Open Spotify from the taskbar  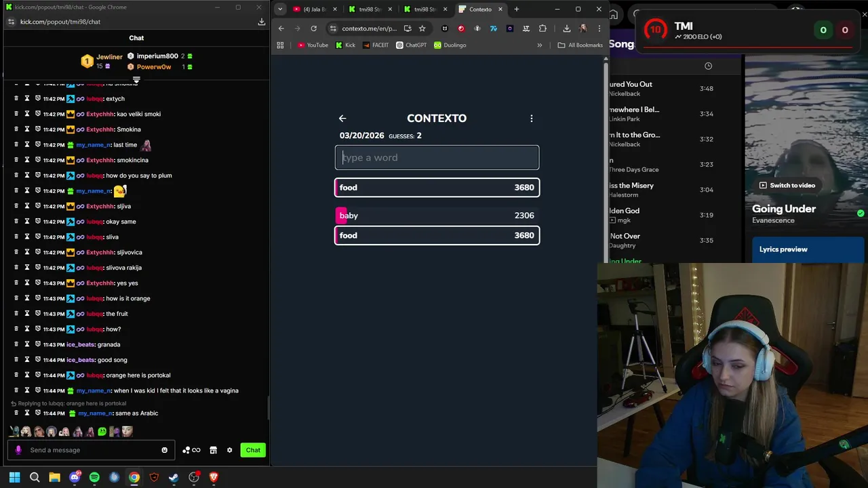point(94,477)
